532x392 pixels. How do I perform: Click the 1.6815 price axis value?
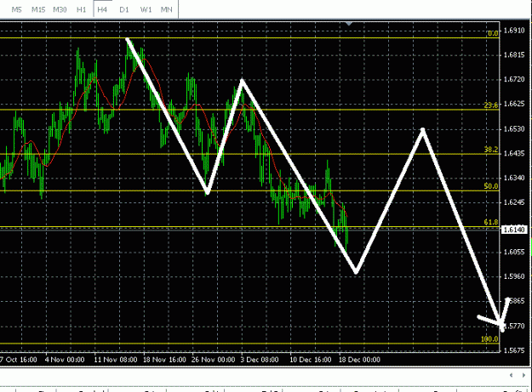[x=514, y=55]
